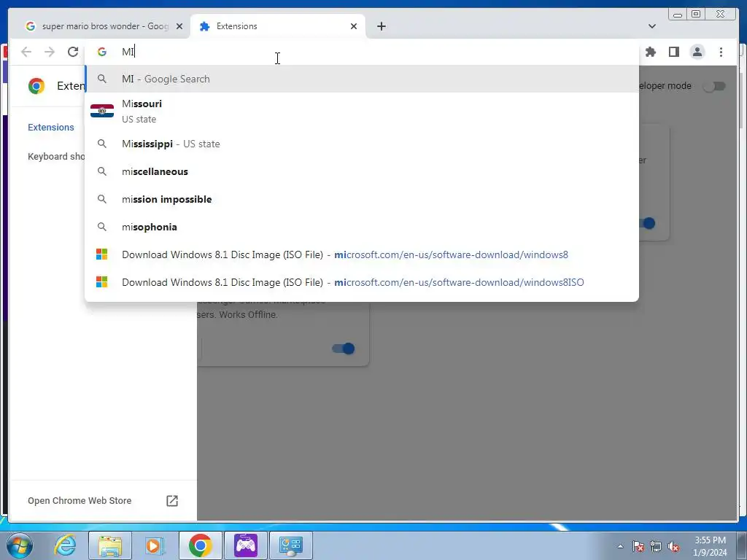Toggle the lower extension card switch

(344, 349)
